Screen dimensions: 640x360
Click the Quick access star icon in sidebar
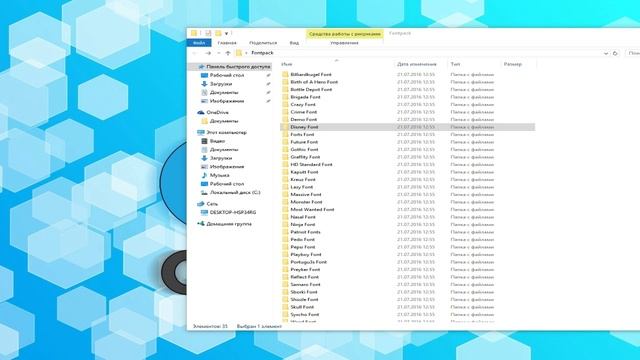201,67
